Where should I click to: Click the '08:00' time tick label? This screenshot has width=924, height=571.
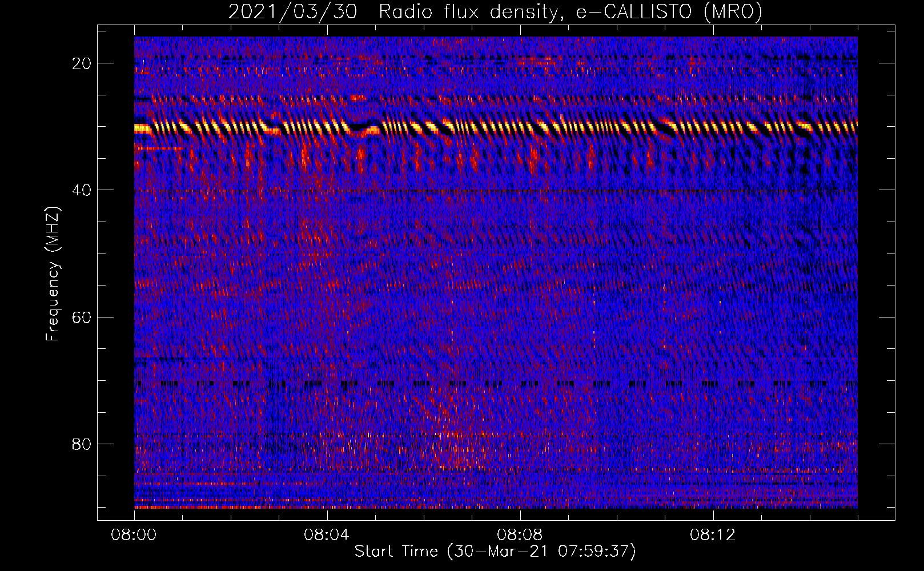[134, 535]
